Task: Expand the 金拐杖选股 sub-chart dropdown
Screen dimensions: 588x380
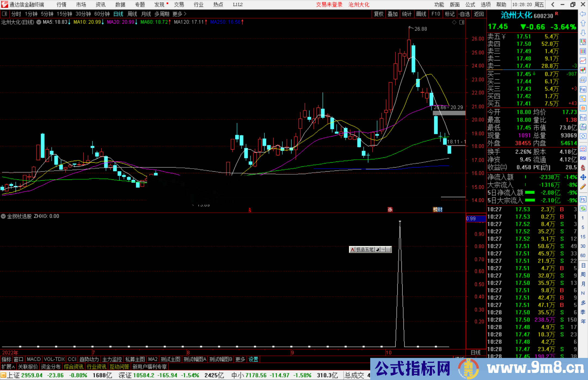Action: (3, 216)
